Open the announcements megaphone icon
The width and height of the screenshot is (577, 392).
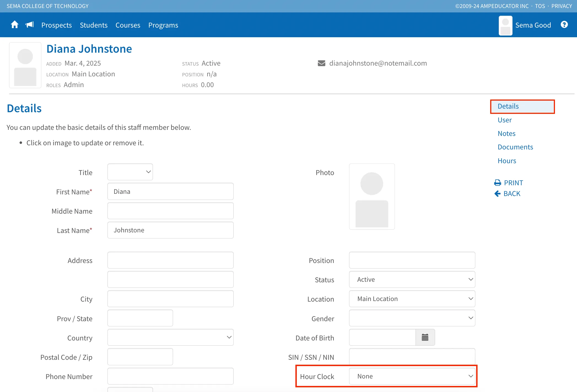click(29, 25)
